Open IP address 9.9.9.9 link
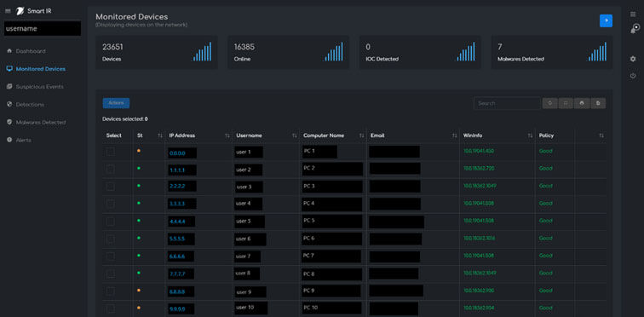This screenshot has height=317, width=644. tap(177, 308)
